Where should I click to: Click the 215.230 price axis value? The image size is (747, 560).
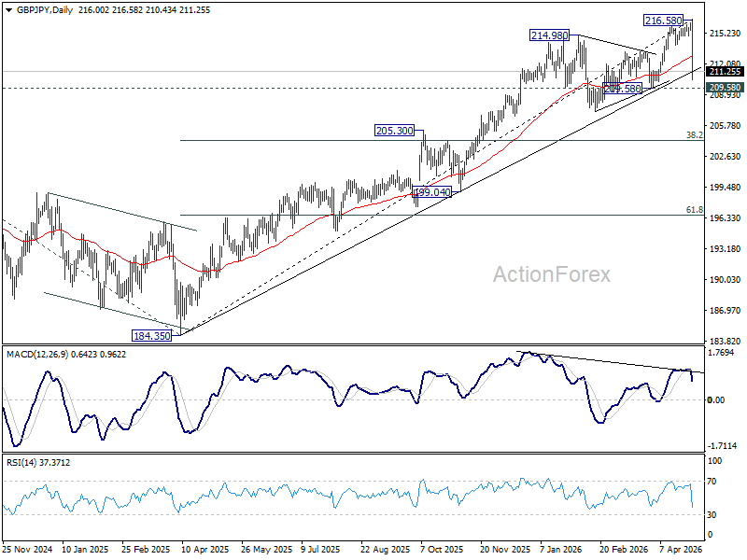coord(726,34)
